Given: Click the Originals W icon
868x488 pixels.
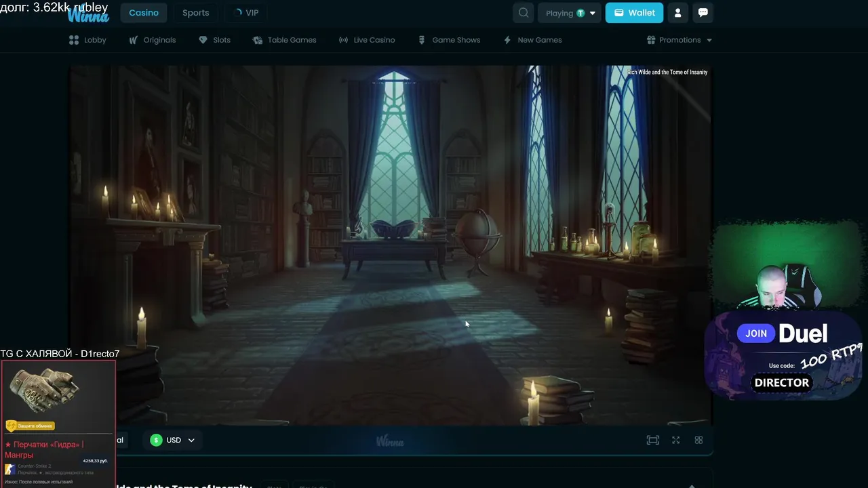Looking at the screenshot, I should (x=134, y=40).
